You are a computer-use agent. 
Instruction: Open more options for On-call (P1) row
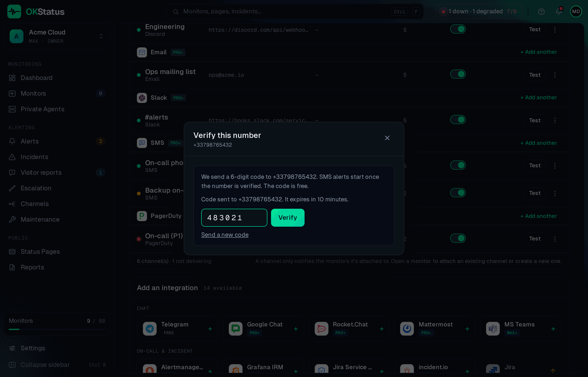555,239
